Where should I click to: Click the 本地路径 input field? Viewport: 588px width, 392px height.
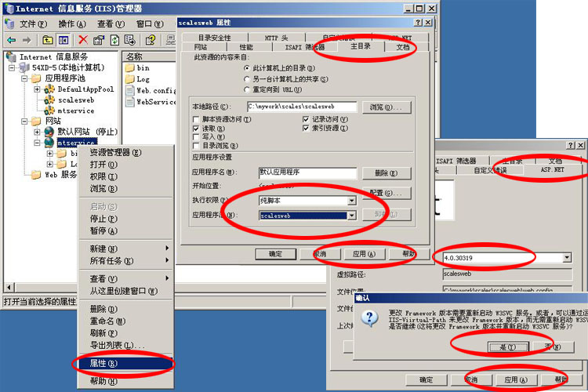tap(302, 107)
